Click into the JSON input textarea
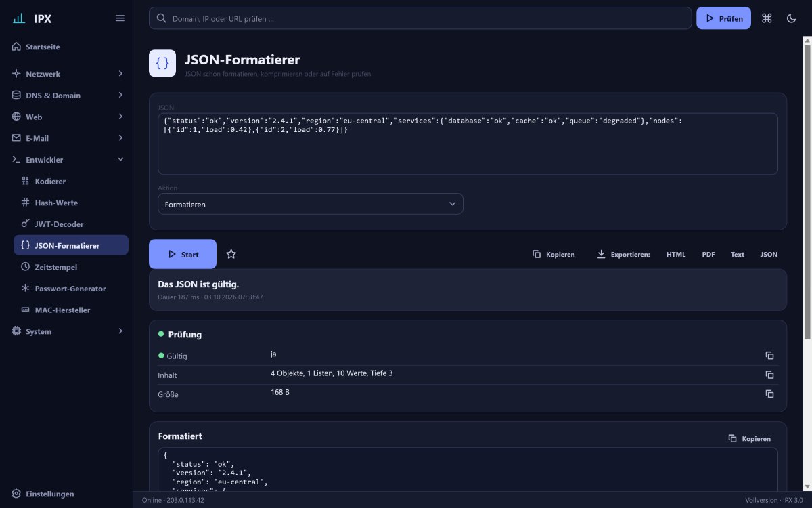This screenshot has width=812, height=508. click(x=468, y=144)
